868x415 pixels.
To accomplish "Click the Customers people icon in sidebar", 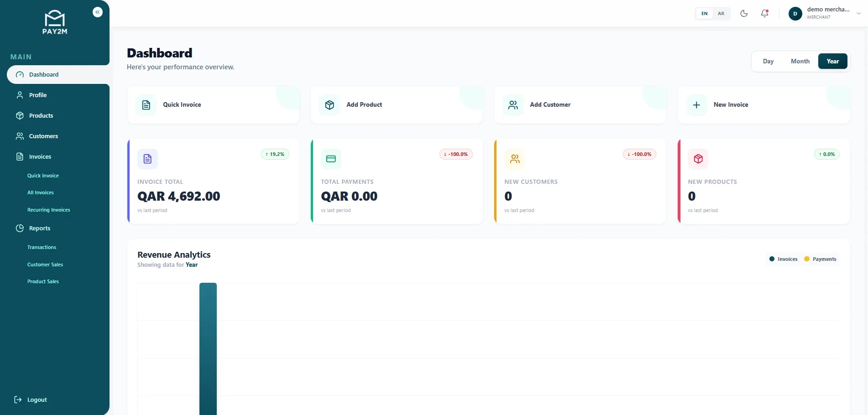I will [x=20, y=136].
